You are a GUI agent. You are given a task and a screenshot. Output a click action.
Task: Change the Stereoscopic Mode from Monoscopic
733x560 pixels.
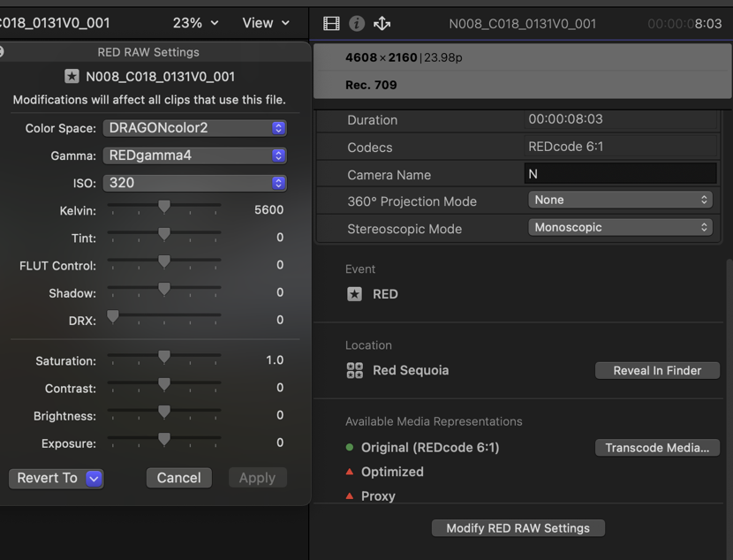pyautogui.click(x=621, y=228)
